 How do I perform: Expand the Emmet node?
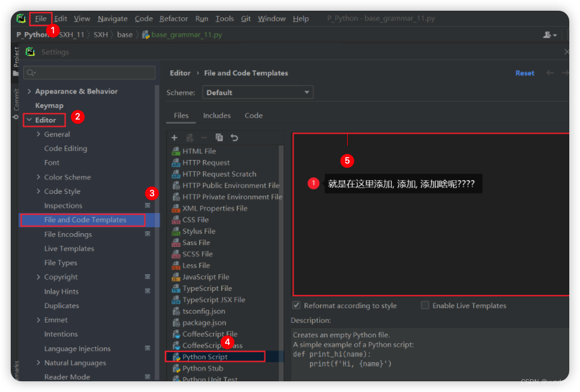(x=39, y=319)
